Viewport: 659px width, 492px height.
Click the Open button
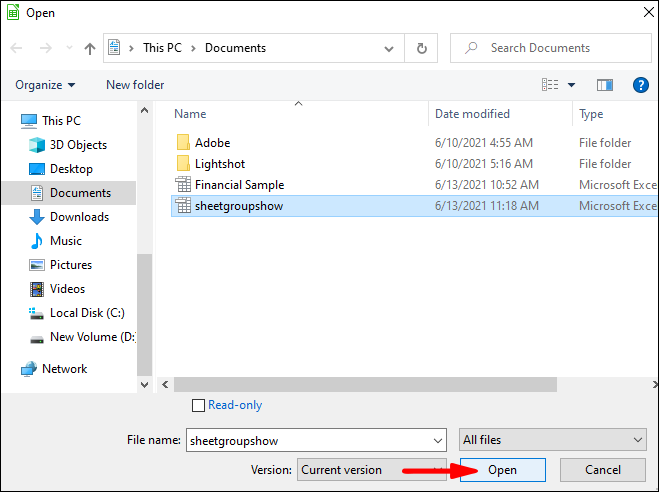pos(502,470)
